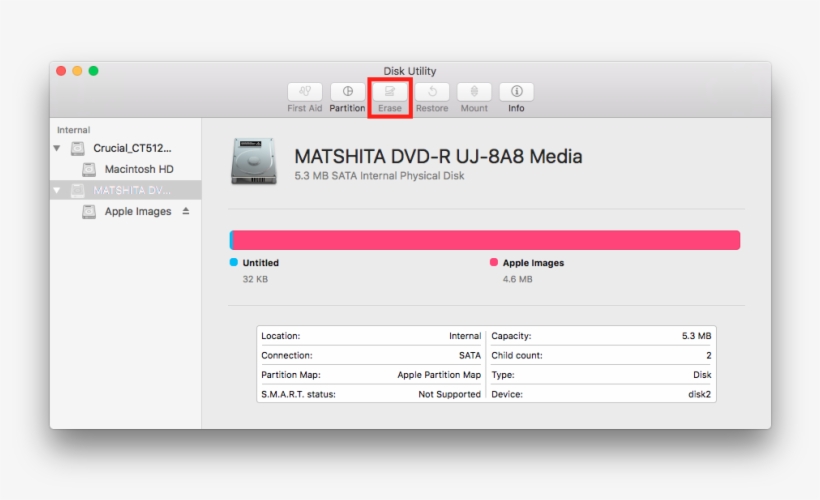Click the pink Apple Images legend dot
This screenshot has width=820, height=500.
tap(494, 262)
